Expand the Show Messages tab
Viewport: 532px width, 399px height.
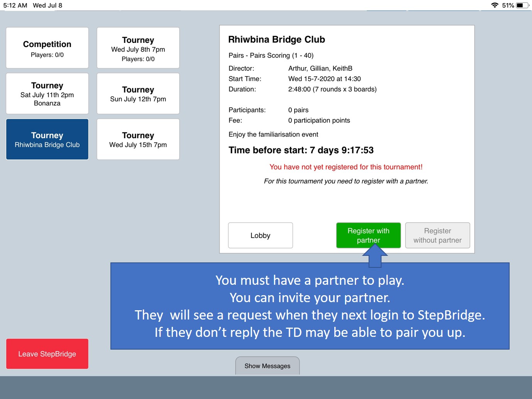coord(267,366)
